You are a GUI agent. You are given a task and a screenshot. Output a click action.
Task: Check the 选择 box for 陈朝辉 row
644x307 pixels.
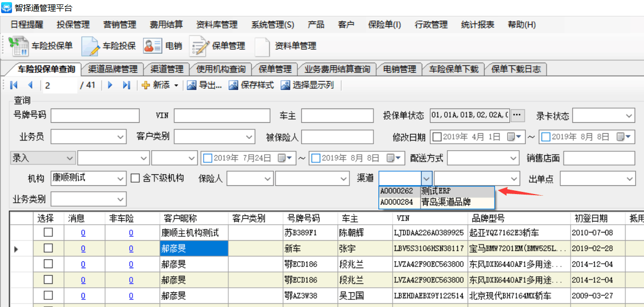coord(48,232)
